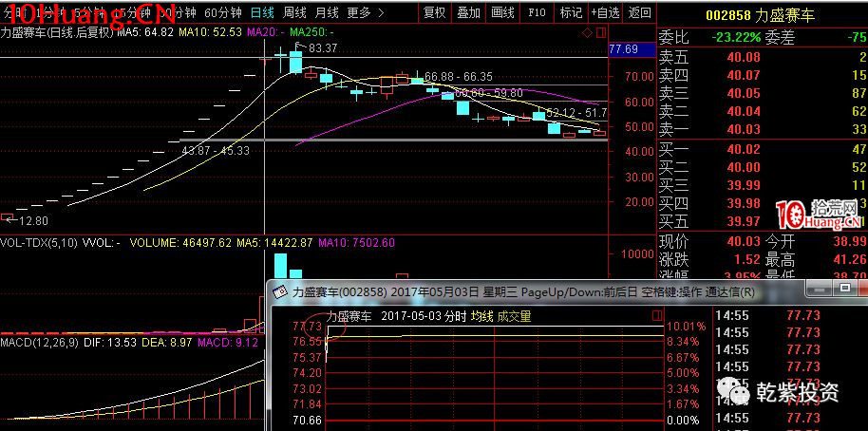
Task: Click the 复权 toolbar button
Action: point(435,12)
